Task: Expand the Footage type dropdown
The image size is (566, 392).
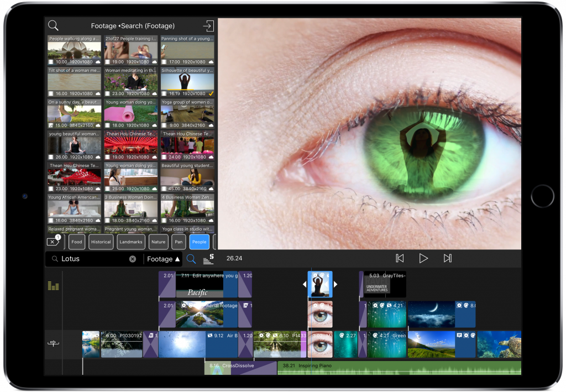Action: pos(163,259)
